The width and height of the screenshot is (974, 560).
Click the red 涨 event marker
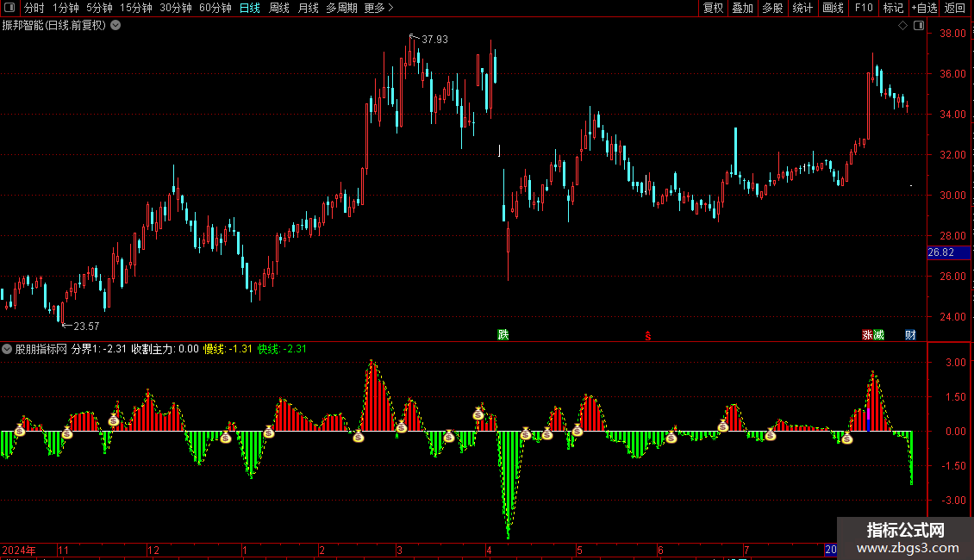pos(867,334)
